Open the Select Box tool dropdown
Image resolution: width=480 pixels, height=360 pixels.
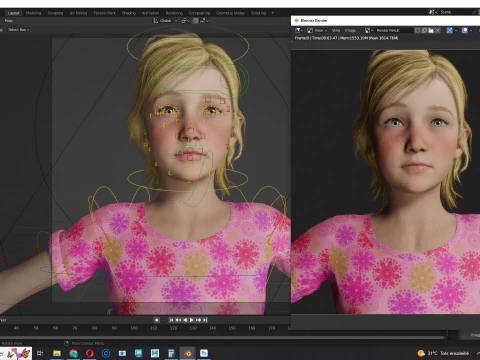tap(19, 30)
